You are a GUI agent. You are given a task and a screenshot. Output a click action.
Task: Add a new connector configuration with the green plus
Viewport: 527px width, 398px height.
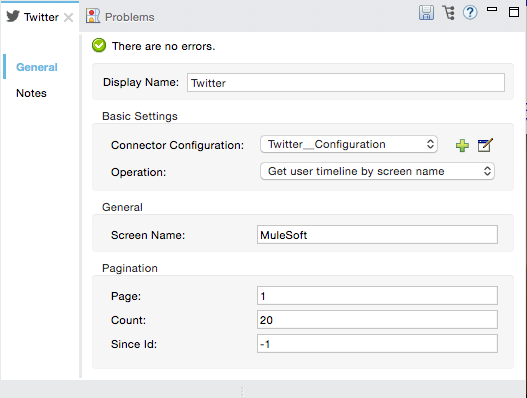tap(462, 146)
